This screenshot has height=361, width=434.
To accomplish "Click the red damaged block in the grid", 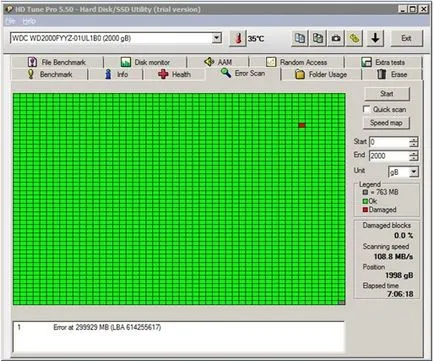I will (302, 125).
